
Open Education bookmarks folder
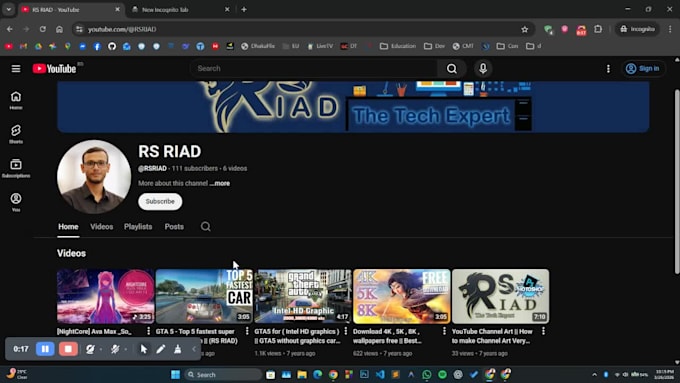pos(398,46)
